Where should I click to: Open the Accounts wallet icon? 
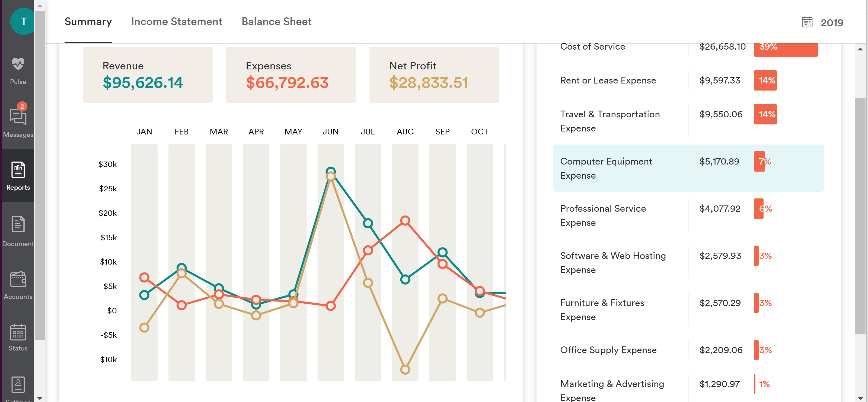(18, 279)
